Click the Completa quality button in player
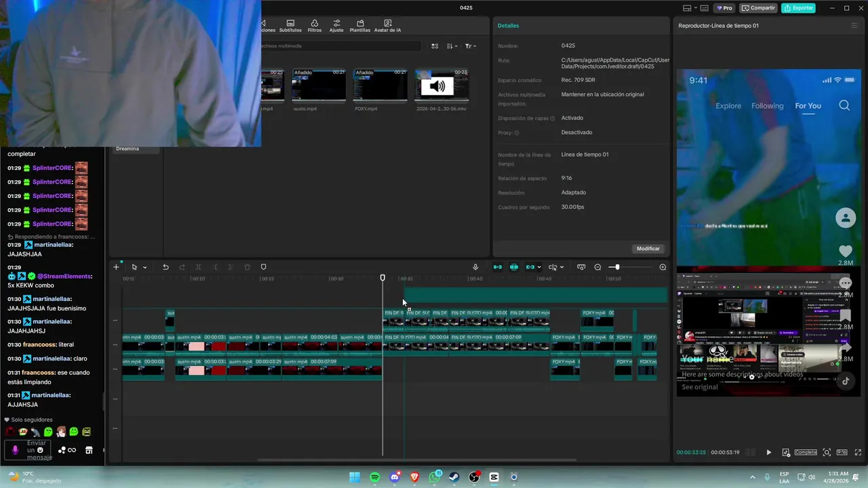 point(806,452)
